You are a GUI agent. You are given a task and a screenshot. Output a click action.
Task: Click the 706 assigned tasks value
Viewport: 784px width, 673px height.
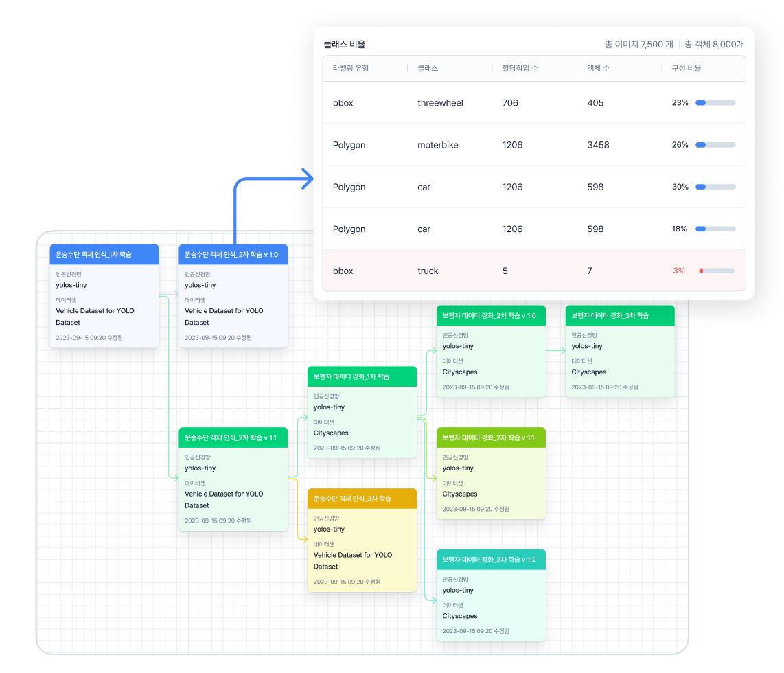pyautogui.click(x=510, y=103)
